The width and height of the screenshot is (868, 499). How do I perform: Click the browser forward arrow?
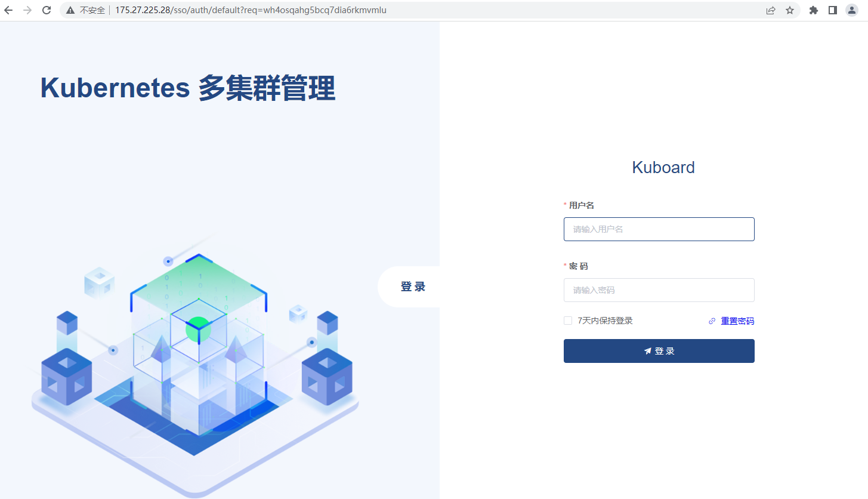[27, 10]
